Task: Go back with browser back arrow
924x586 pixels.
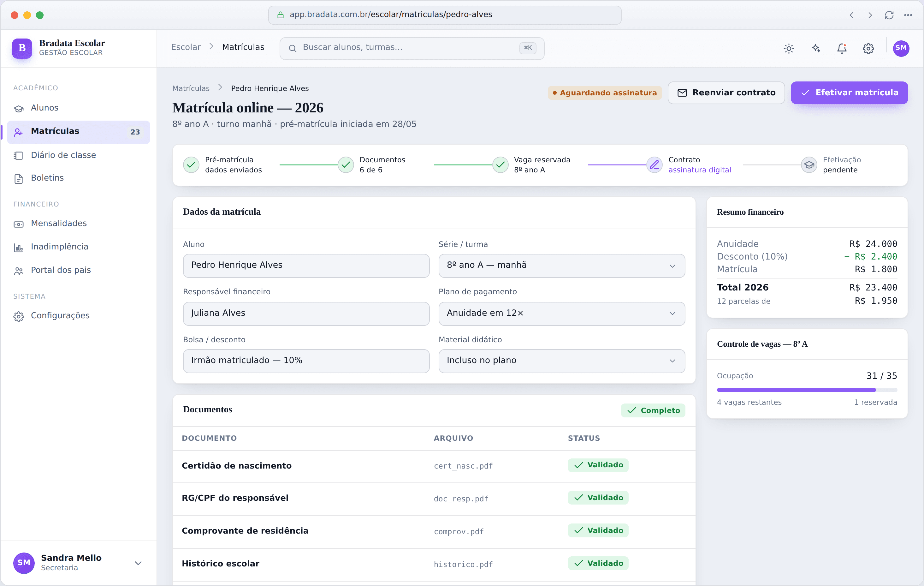Action: (x=851, y=15)
